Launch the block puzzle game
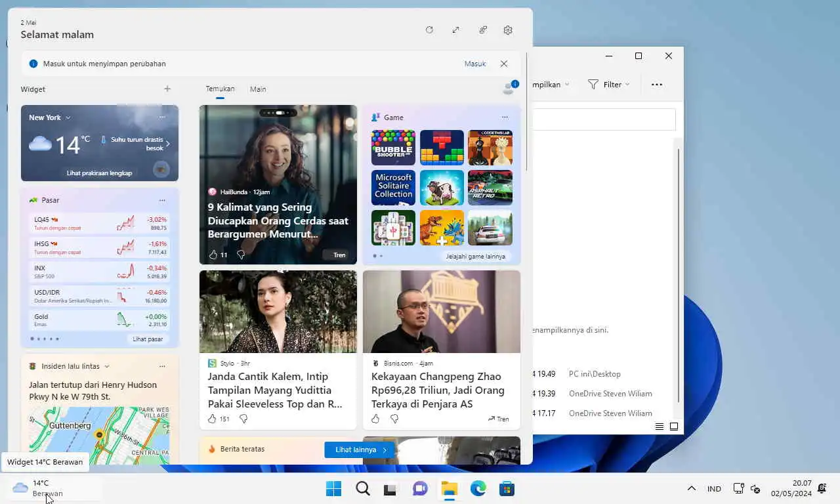This screenshot has width=840, height=504. click(x=442, y=148)
